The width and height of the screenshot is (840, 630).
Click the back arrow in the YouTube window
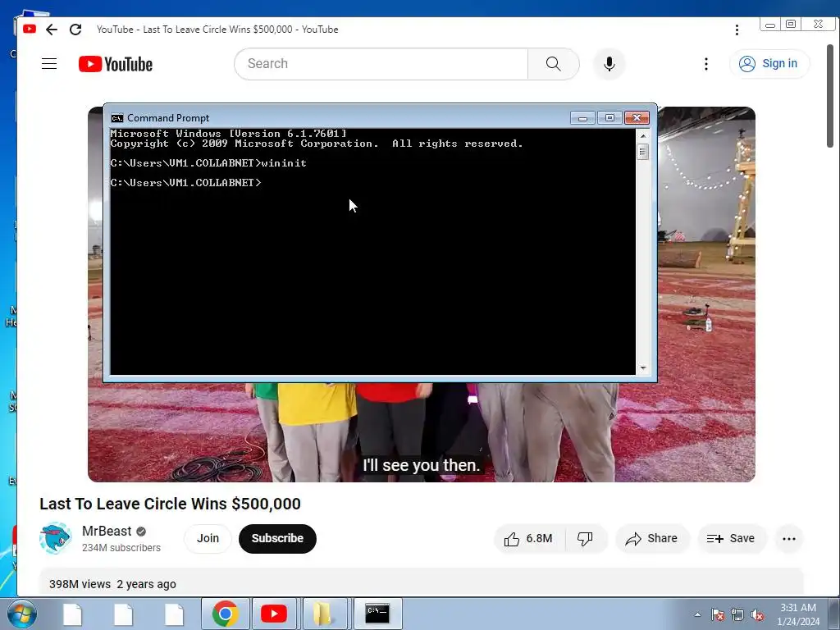tap(52, 30)
